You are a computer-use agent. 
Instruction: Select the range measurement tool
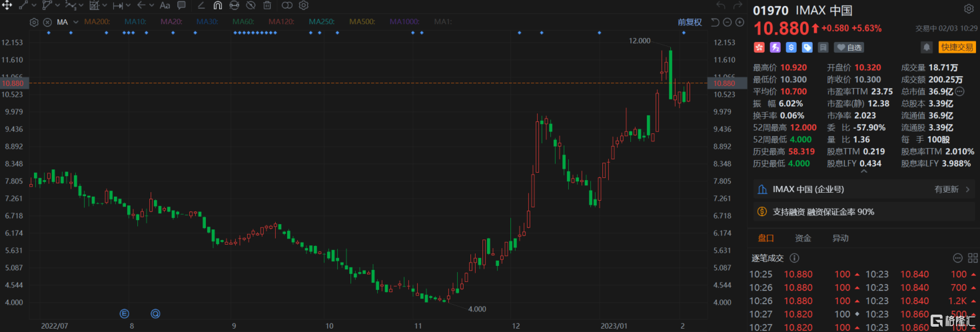pyautogui.click(x=118, y=5)
